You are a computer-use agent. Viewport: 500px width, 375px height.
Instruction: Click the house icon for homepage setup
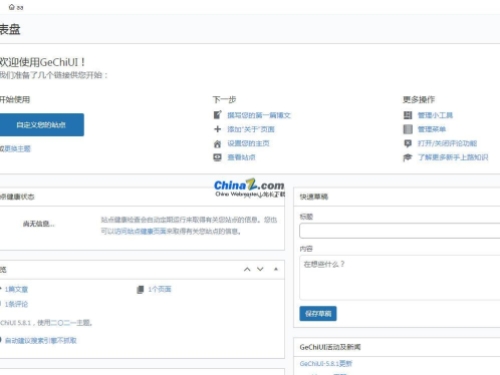217,143
